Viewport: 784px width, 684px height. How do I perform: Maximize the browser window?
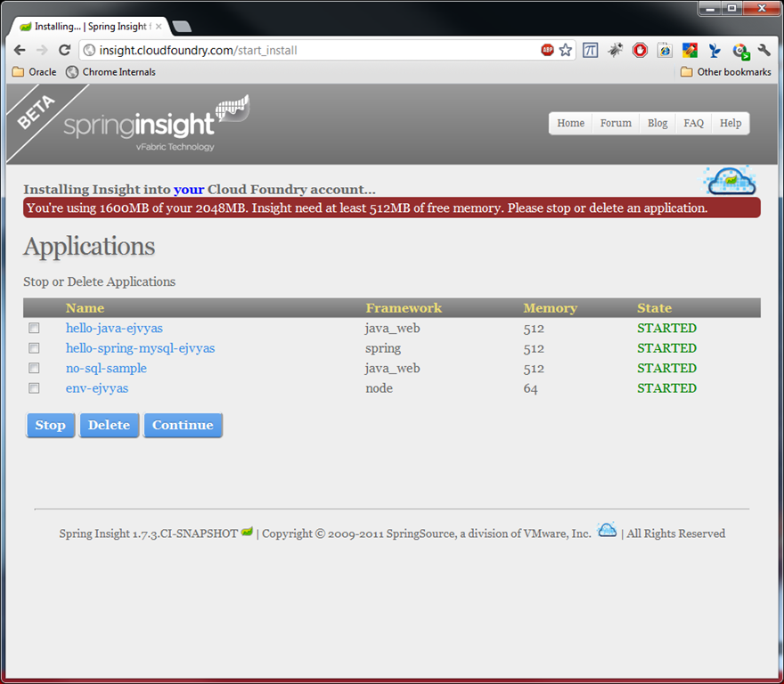pyautogui.click(x=731, y=8)
